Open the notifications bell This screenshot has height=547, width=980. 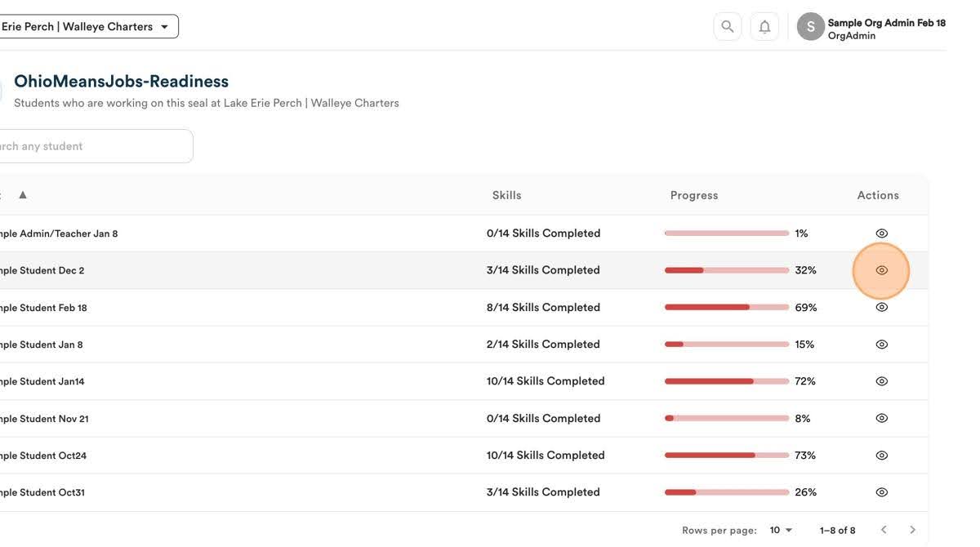pyautogui.click(x=764, y=26)
